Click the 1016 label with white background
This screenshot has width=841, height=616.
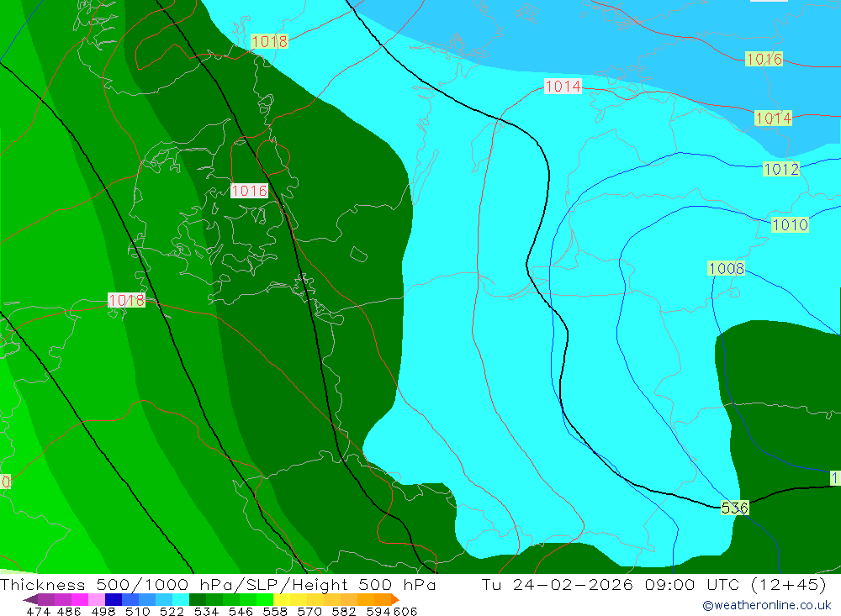click(x=249, y=191)
